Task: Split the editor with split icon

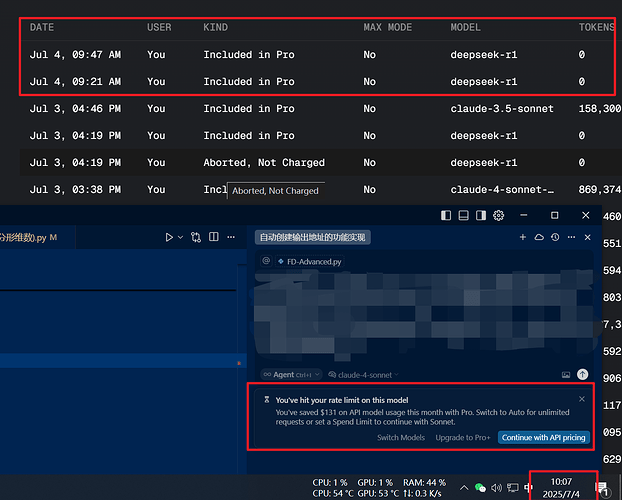Action: pyautogui.click(x=214, y=237)
